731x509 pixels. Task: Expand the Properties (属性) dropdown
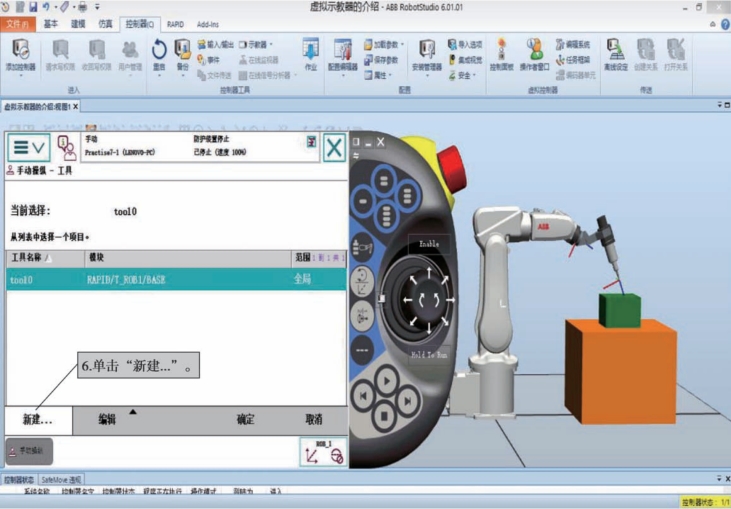tap(390, 75)
